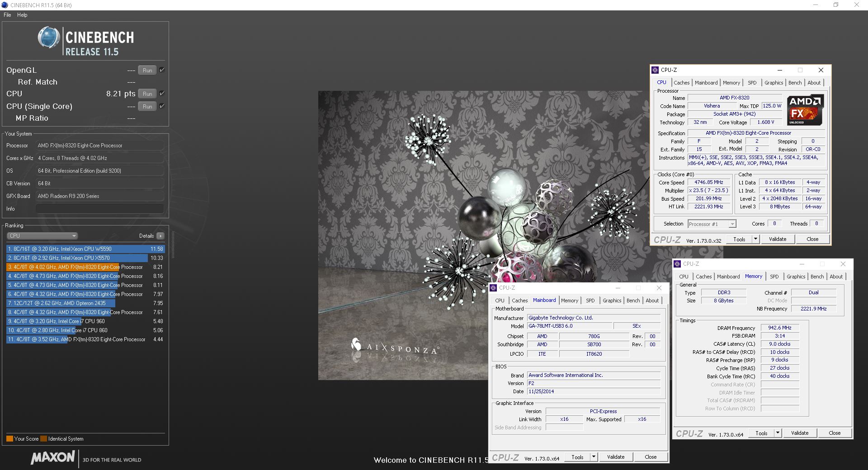Select ranking row Intel Core i7 CPU 860
Viewport: 868px width, 470px height.
click(85, 330)
